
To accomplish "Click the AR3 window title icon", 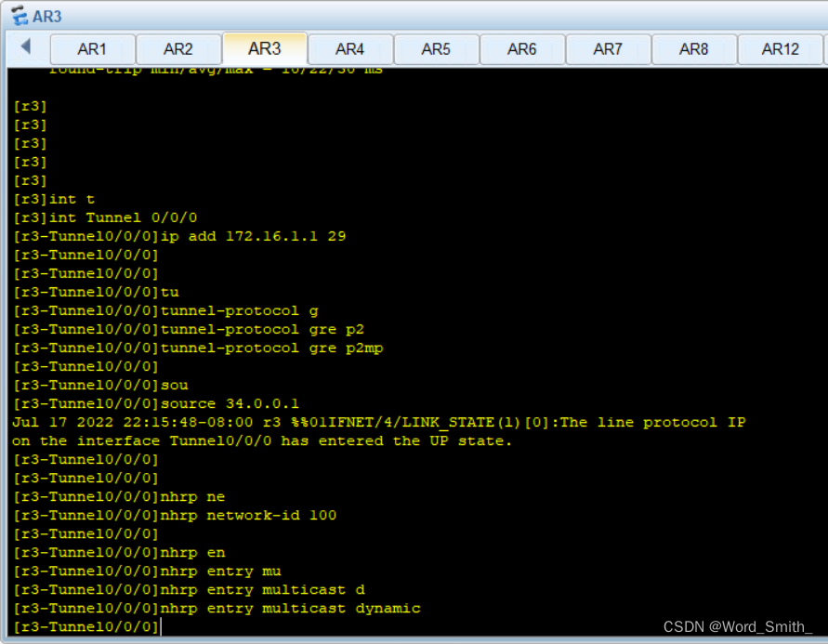I will coord(19,16).
